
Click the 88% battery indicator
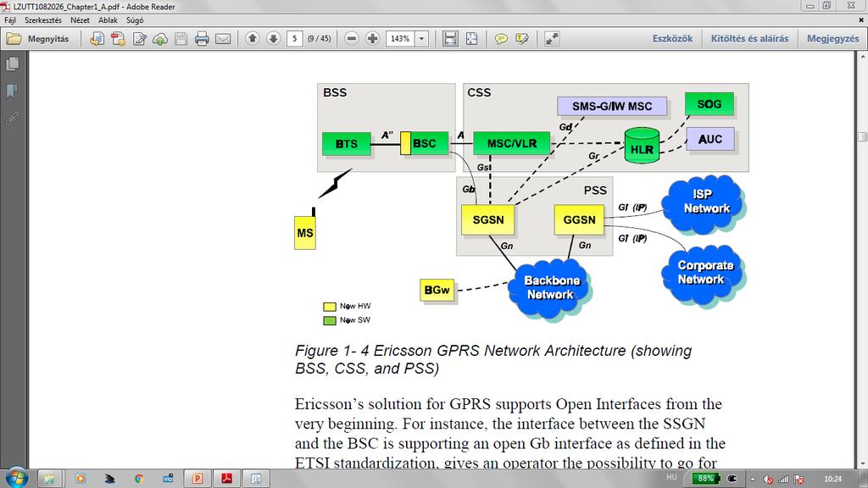point(704,479)
